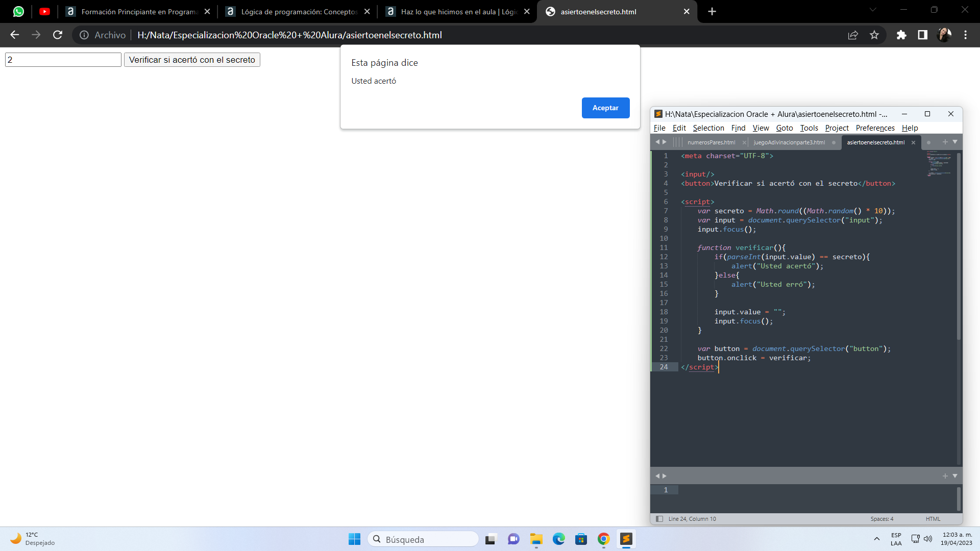Image resolution: width=980 pixels, height=551 pixels.
Task: Go back in Chrome browser
Action: click(x=15, y=35)
